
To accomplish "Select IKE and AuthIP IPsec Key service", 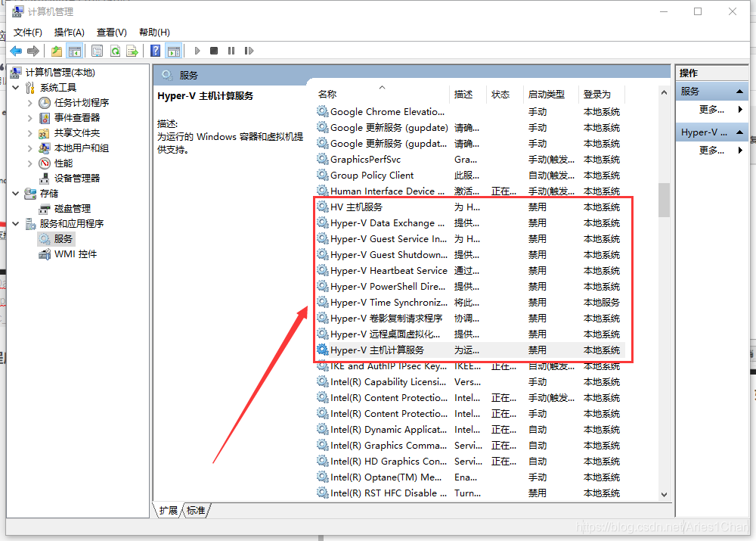I will pyautogui.click(x=470, y=365).
